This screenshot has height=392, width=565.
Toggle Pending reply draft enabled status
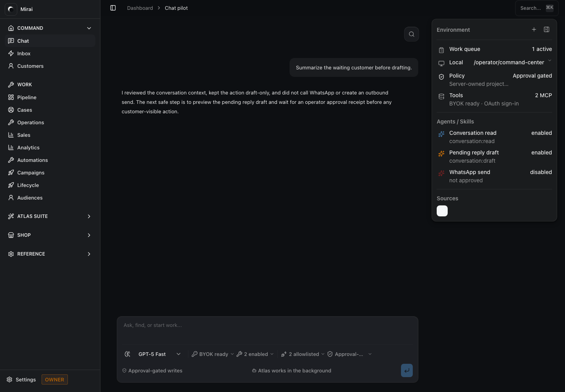coord(541,152)
